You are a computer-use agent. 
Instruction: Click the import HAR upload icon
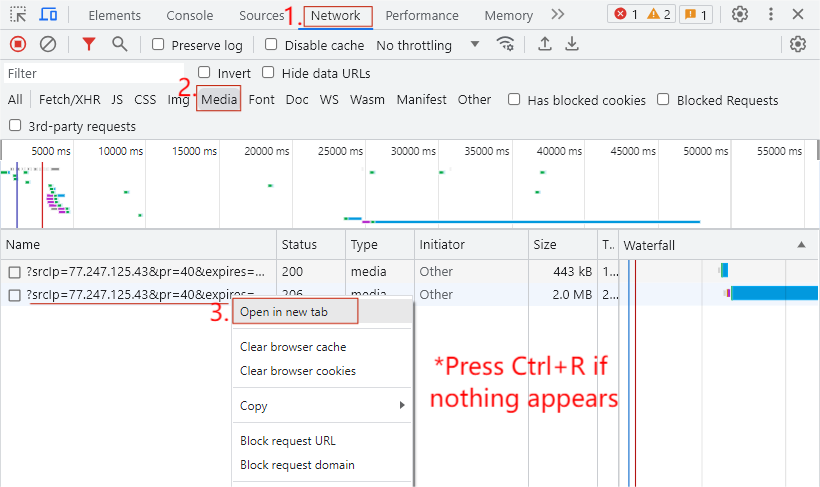pos(545,44)
